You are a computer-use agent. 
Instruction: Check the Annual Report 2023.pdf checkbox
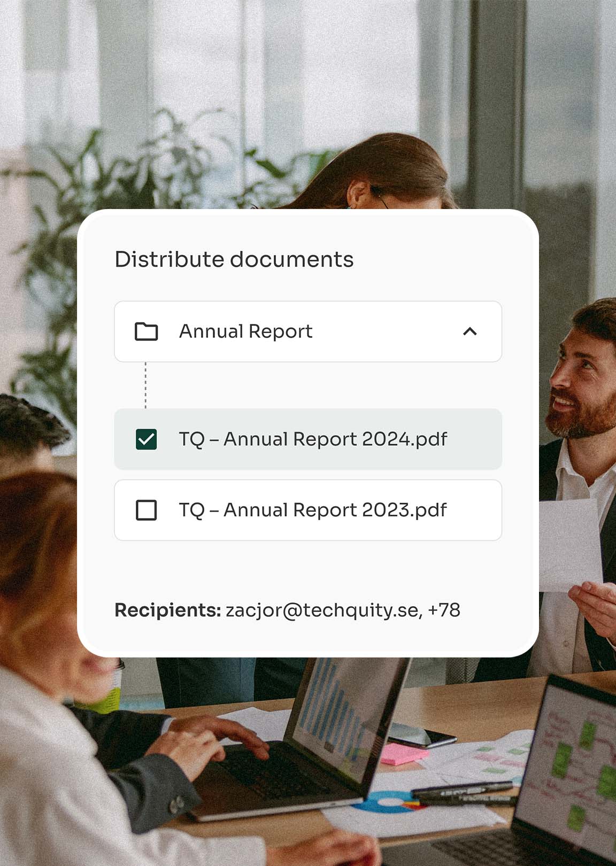(146, 510)
